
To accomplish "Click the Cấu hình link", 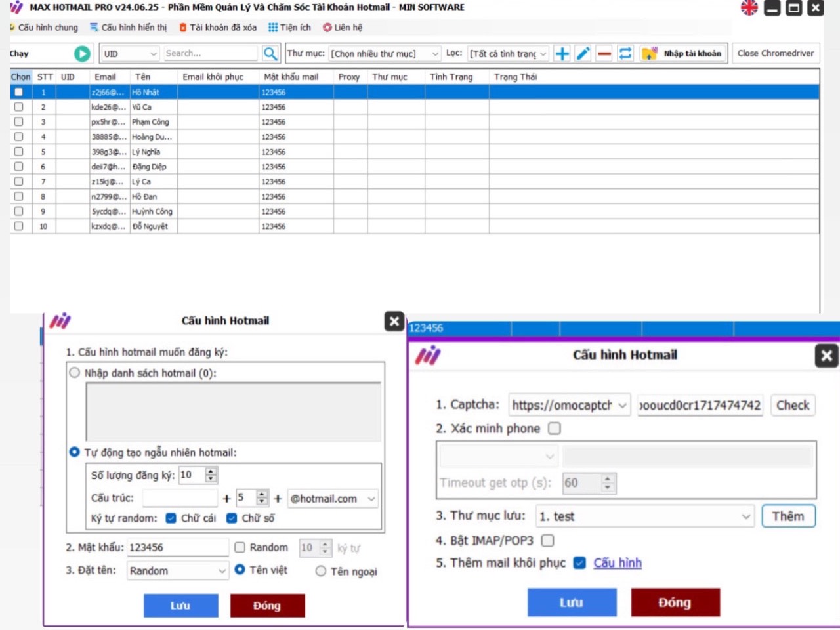I will pyautogui.click(x=618, y=563).
